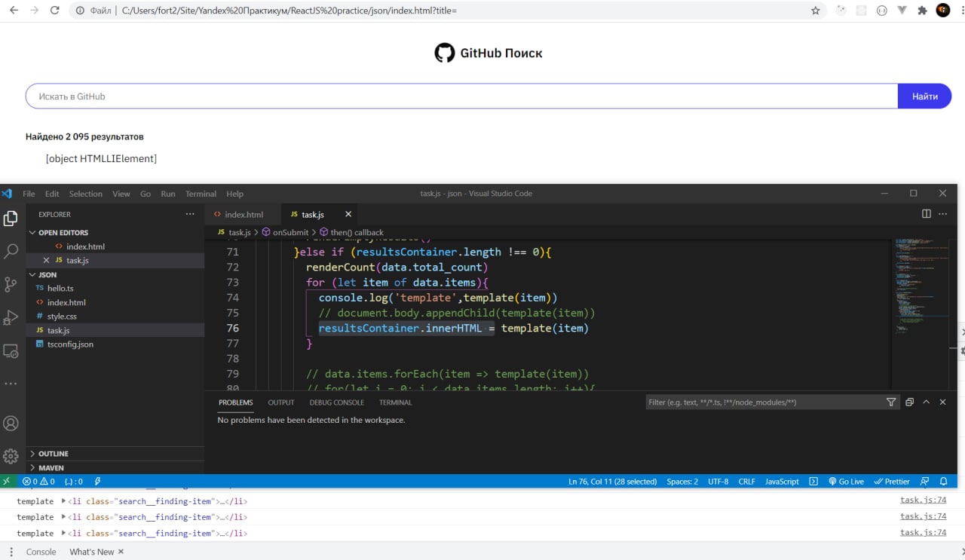Screen dimensions: 965x560
Task: Open the File menu in VS Code
Action: [x=29, y=194]
